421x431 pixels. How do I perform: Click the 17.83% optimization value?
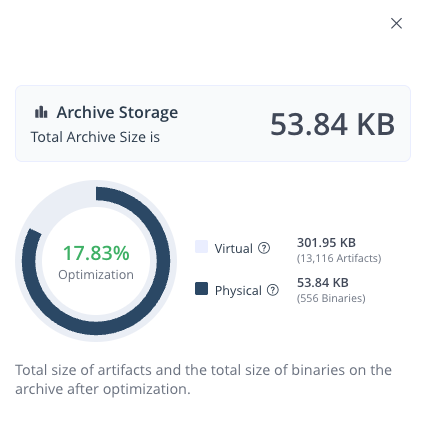pos(96,253)
